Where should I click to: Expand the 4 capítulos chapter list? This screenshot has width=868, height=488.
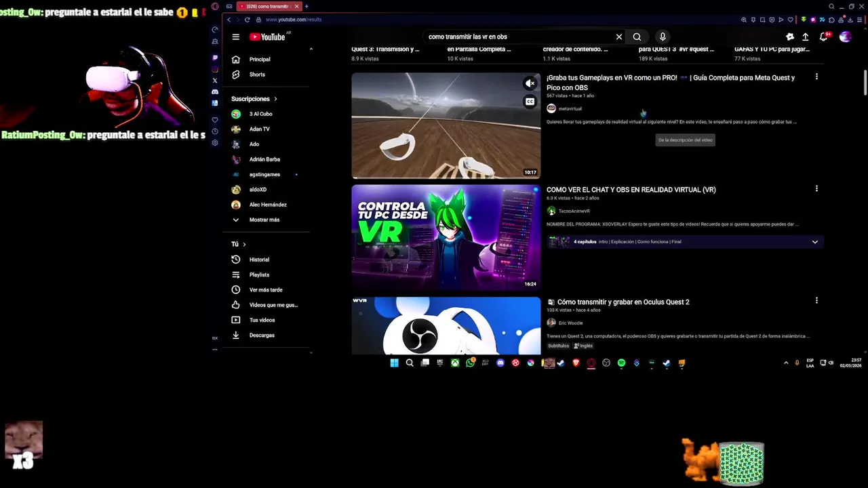click(815, 242)
